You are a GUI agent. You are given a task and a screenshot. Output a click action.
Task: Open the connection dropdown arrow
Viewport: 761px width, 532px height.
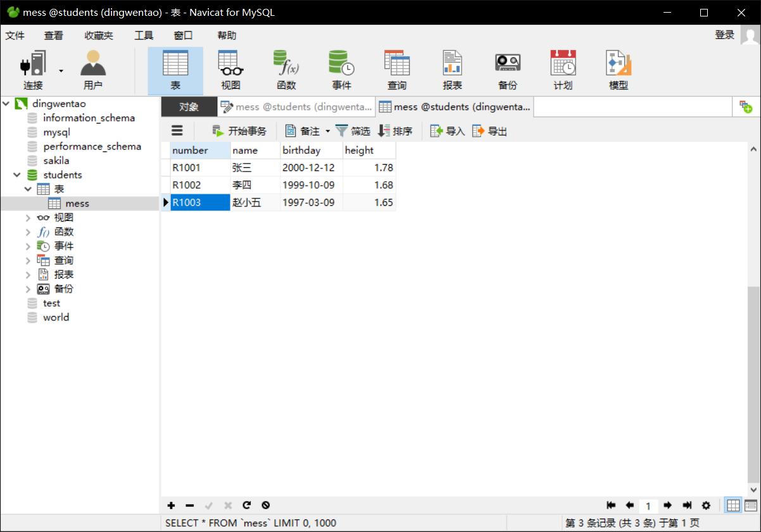tap(61, 70)
